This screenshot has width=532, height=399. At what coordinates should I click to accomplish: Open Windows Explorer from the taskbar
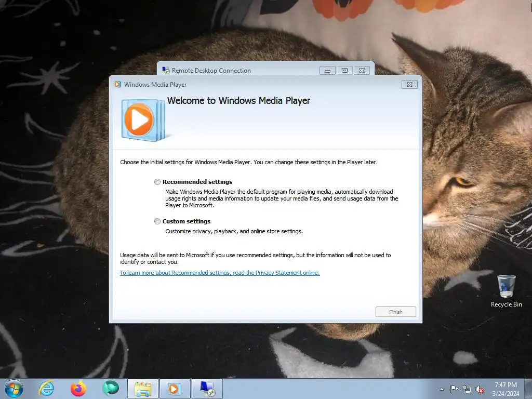[x=143, y=389]
